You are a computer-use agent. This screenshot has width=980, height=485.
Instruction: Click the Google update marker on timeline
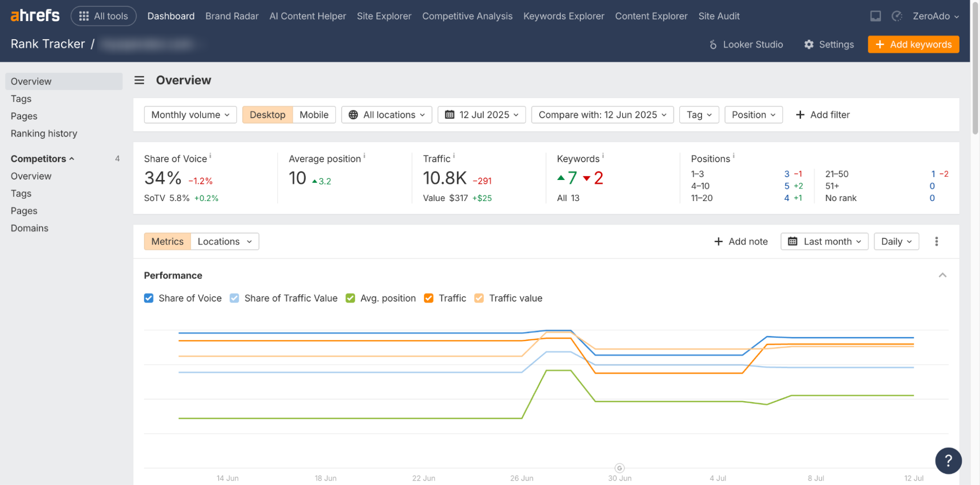[x=619, y=468]
